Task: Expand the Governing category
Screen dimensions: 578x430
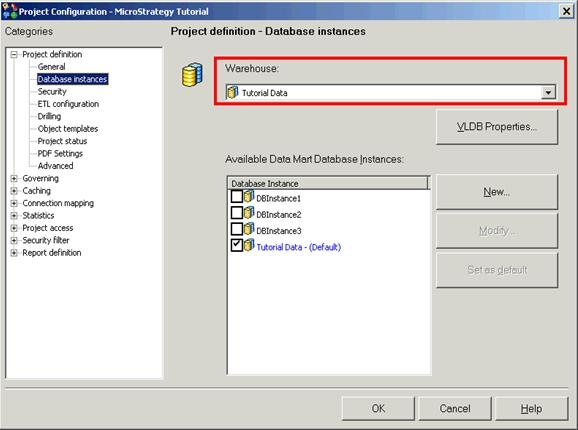Action: [x=14, y=179]
